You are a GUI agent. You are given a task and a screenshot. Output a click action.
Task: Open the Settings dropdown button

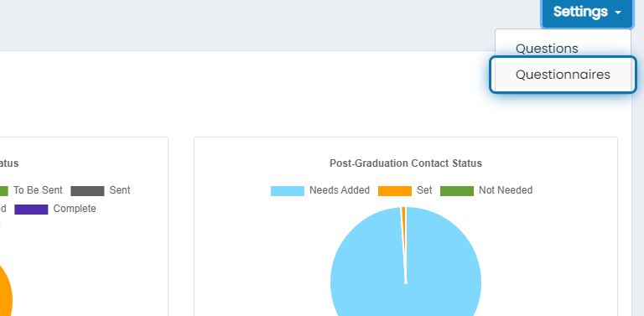(587, 12)
